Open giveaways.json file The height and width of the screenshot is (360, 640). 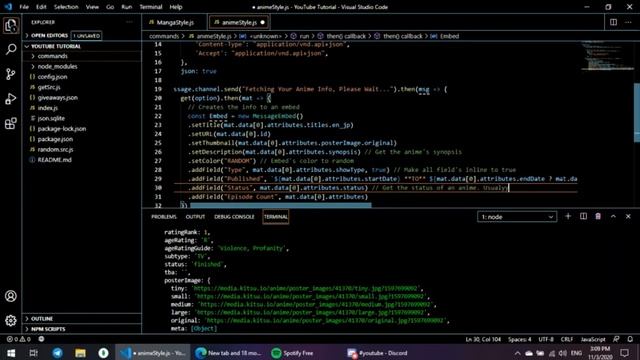58,98
